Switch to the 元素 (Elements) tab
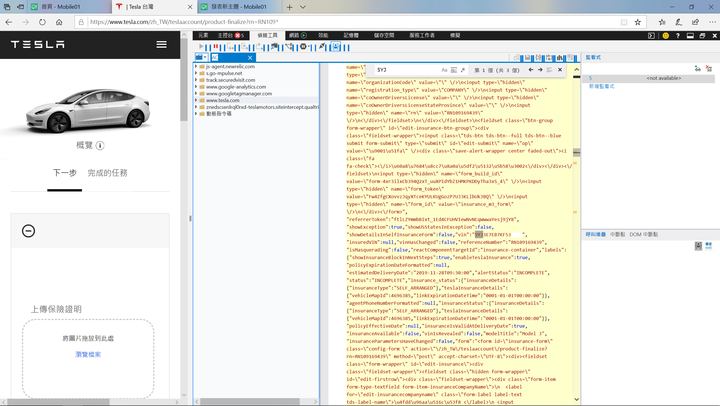Image resolution: width=720 pixels, height=406 pixels. tap(203, 35)
